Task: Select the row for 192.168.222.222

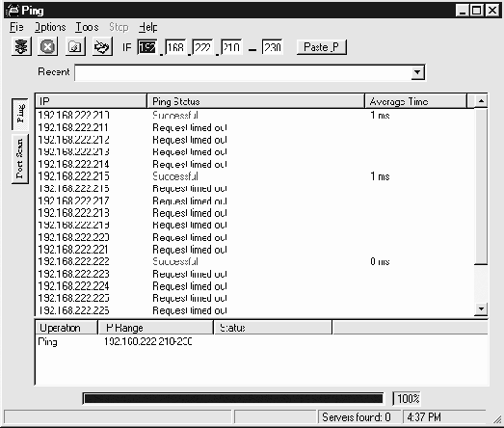Action: click(x=254, y=261)
